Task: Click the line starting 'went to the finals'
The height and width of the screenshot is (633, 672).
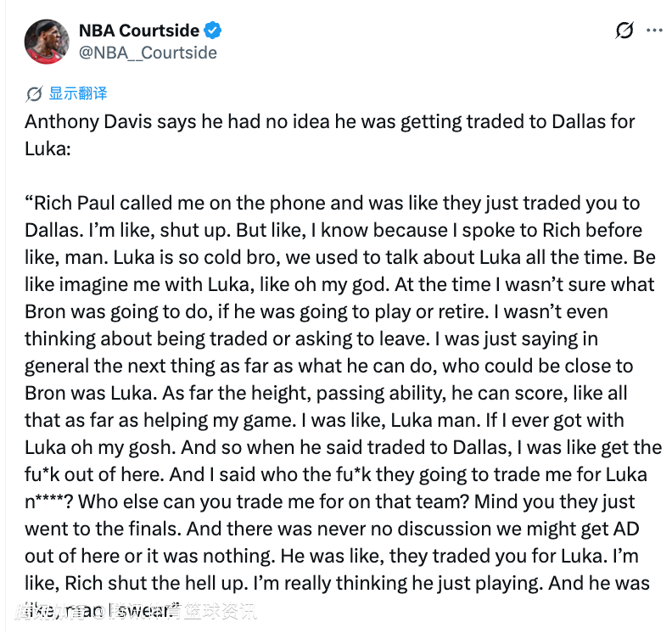Action: coord(332,529)
